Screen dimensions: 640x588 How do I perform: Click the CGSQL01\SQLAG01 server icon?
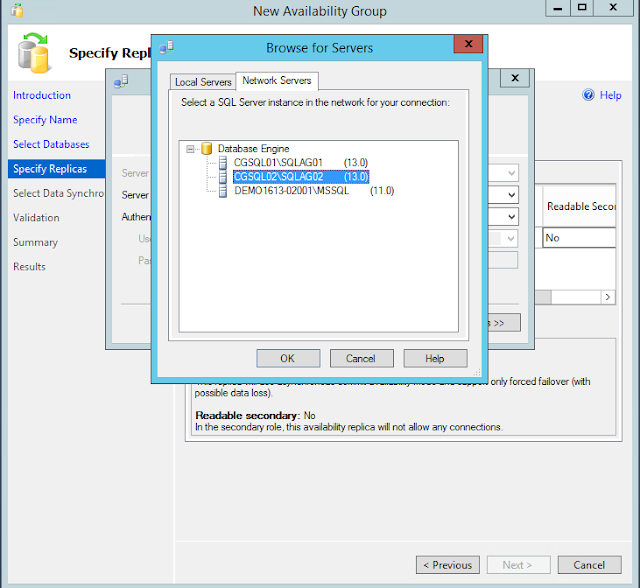(223, 163)
